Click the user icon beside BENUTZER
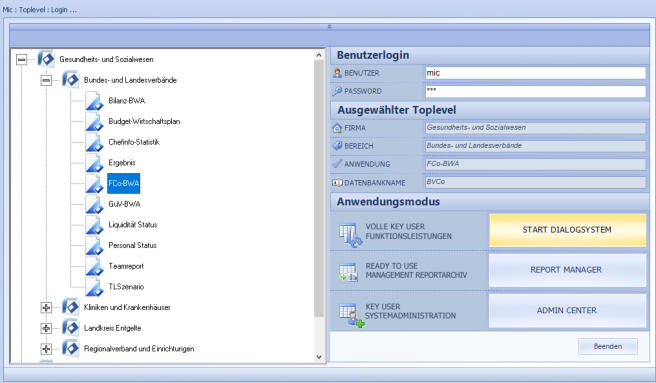Screen dimensions: 656x383 337,73
